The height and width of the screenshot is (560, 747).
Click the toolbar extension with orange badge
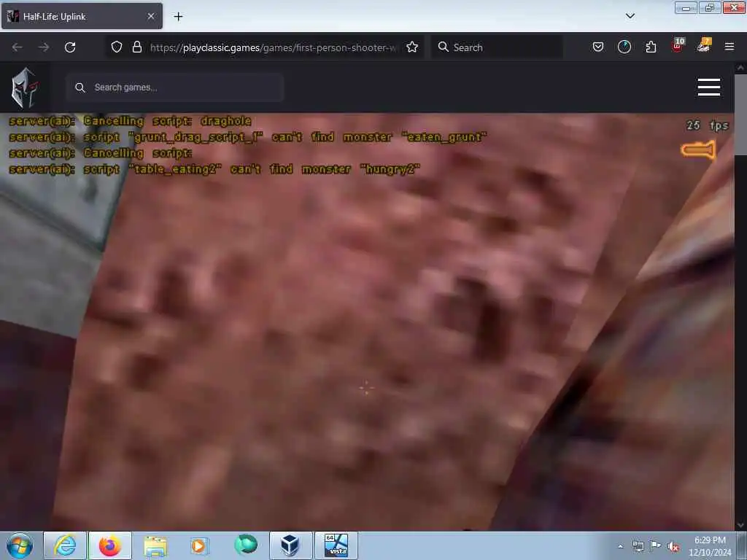(x=704, y=45)
